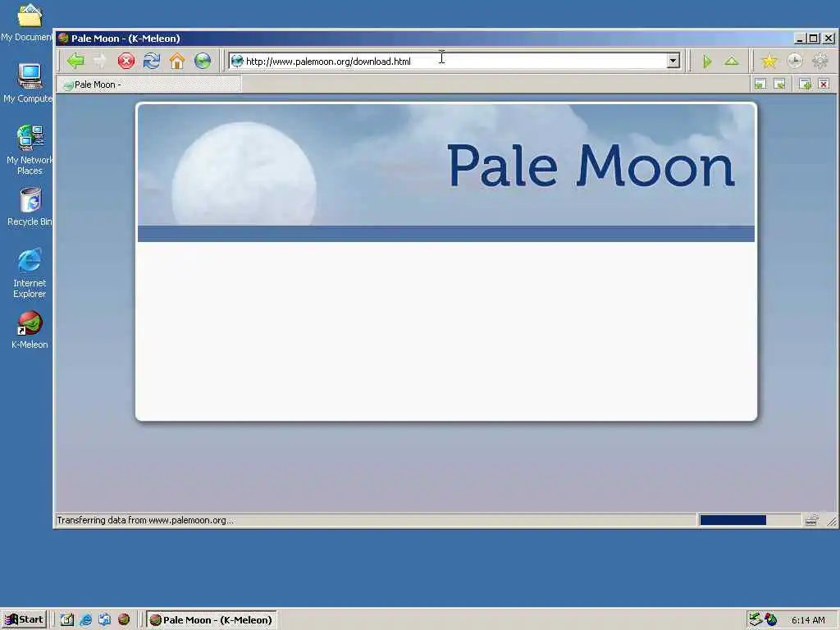Viewport: 840px width, 630px height.
Task: Click the colorful system tray icon
Action: point(771,620)
